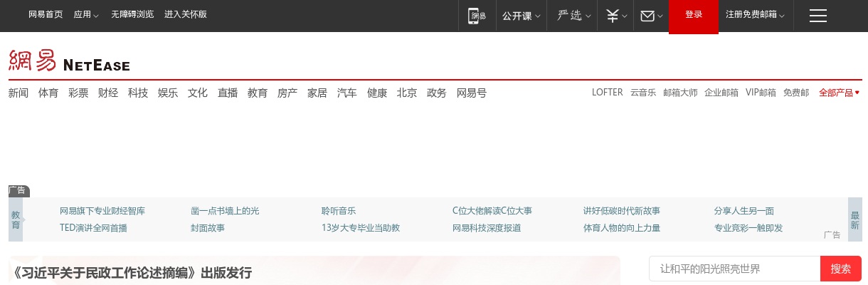Viewport: 868px width, 285px height.
Task: Open the 娱乐 channel
Action: click(x=168, y=93)
